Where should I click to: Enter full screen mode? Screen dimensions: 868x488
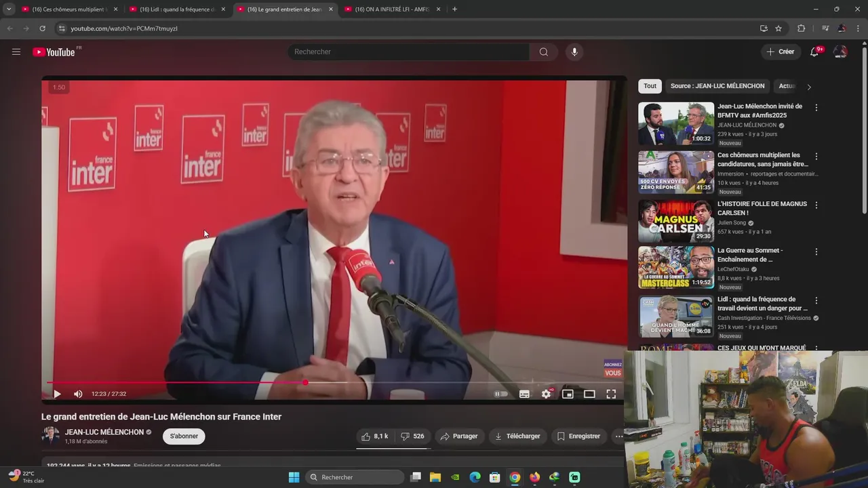point(611,394)
